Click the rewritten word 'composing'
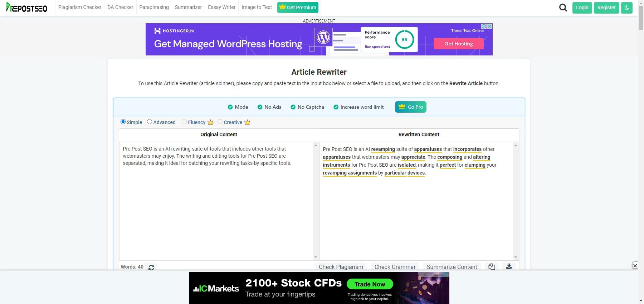 (450, 157)
